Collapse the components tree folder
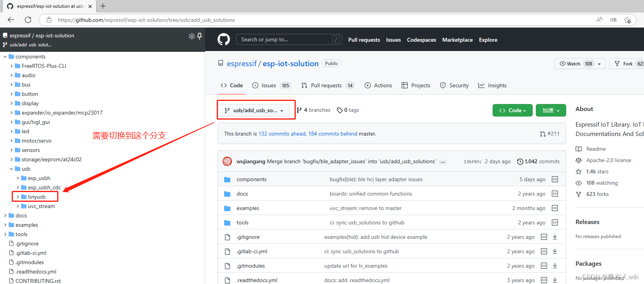 pyautogui.click(x=5, y=56)
